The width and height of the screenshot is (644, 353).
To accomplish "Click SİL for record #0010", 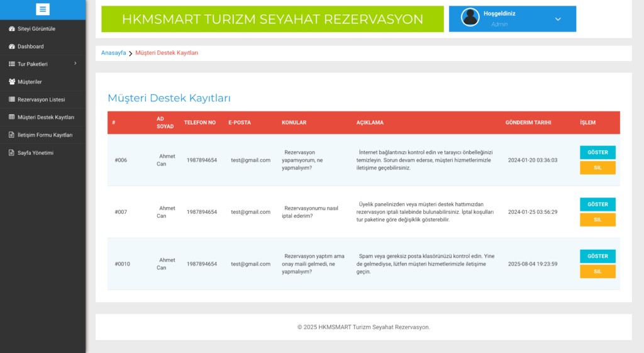I will [x=597, y=271].
